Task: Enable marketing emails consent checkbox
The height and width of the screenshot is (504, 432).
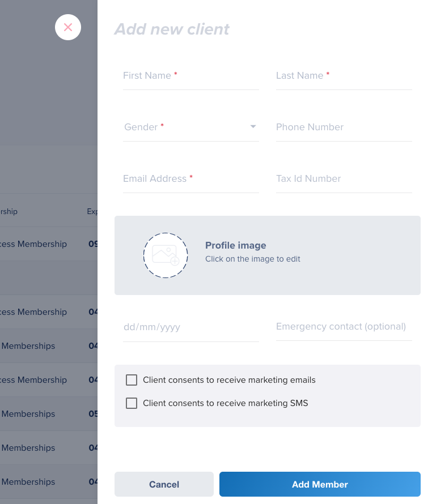Action: point(132,380)
